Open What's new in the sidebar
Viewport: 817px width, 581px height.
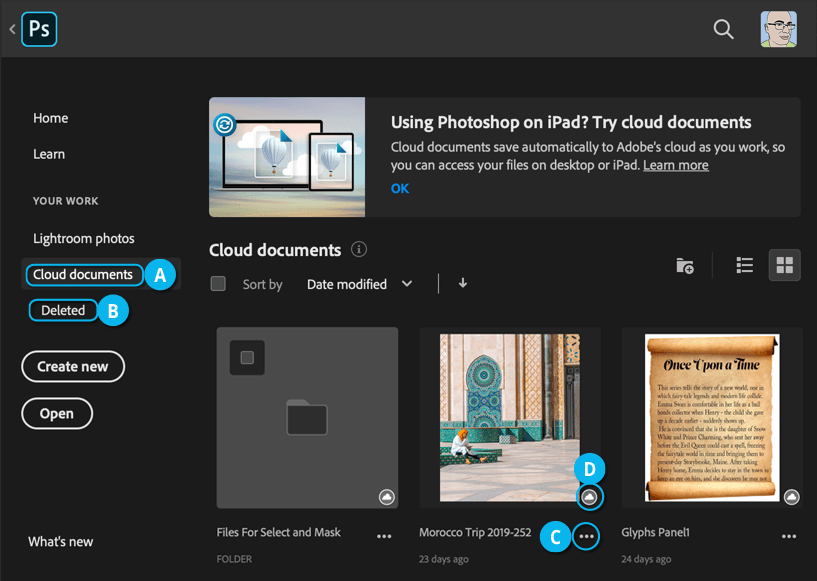point(60,542)
